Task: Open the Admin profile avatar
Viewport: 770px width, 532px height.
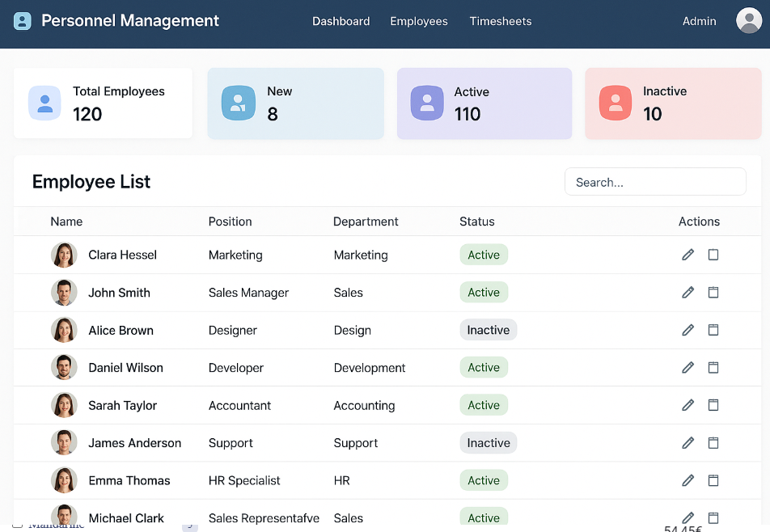Action: tap(748, 21)
